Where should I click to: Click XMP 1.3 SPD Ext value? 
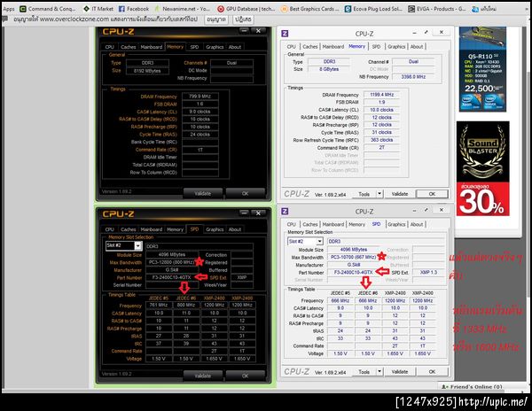coord(429,272)
